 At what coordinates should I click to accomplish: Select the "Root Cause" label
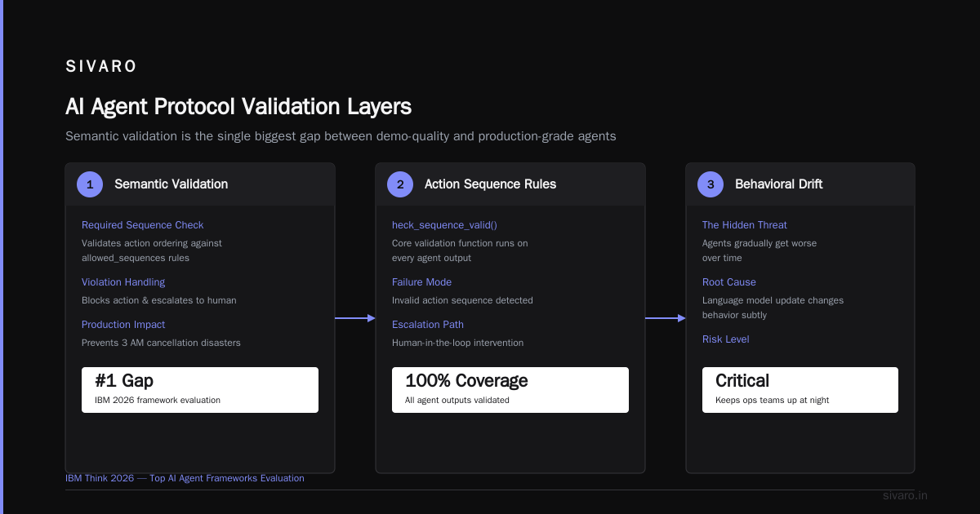coord(729,282)
